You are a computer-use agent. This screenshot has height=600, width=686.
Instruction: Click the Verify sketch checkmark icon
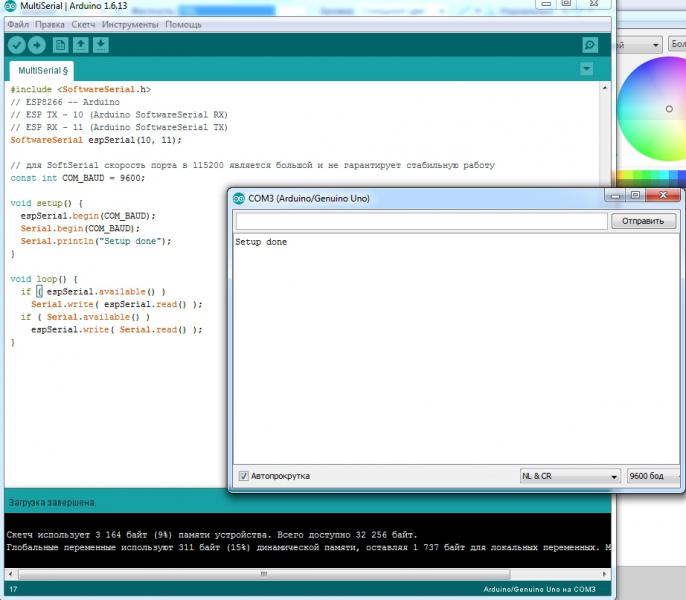[17, 45]
